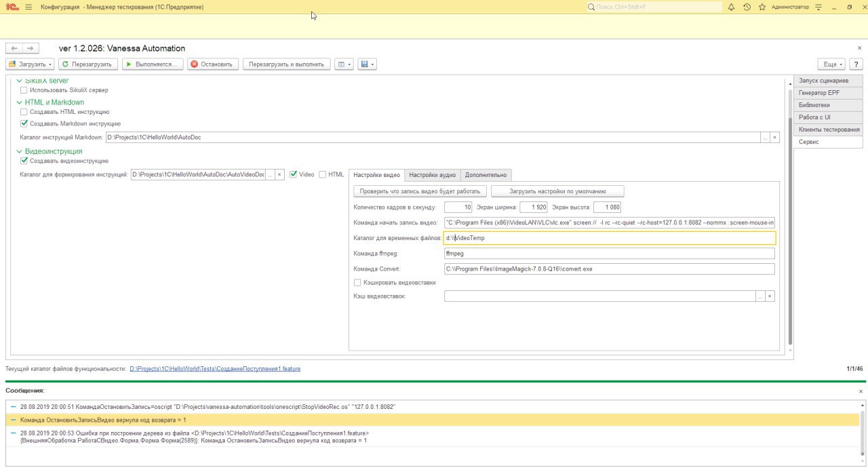The width and height of the screenshot is (868, 472).
Task: Clear the Markdown catalog field
Action: tap(775, 137)
